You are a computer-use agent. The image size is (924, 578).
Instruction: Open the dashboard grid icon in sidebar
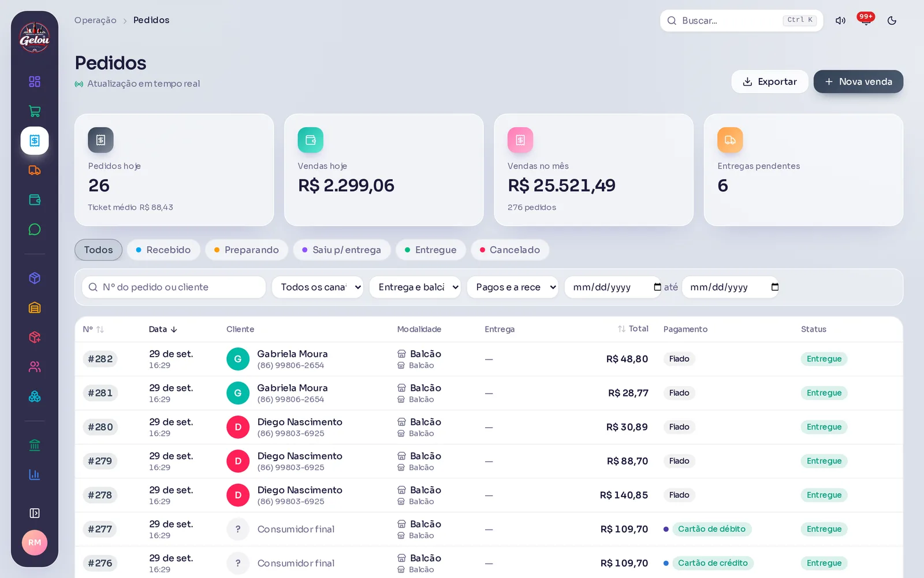coord(35,81)
